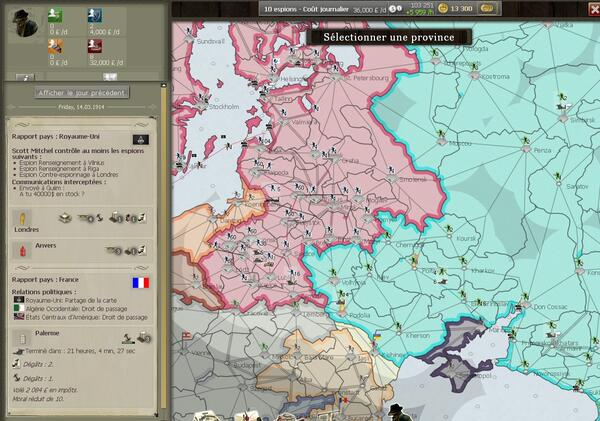Click 'Espion Renseignement à Vilnius' entry

pyautogui.click(x=62, y=163)
